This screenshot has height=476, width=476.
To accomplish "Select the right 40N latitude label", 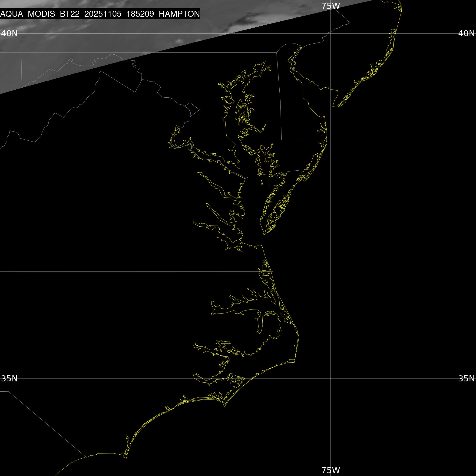I will 466,33.
